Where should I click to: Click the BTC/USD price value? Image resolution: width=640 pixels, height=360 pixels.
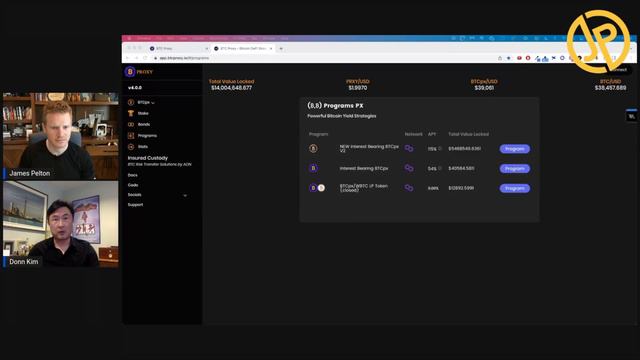pyautogui.click(x=610, y=88)
